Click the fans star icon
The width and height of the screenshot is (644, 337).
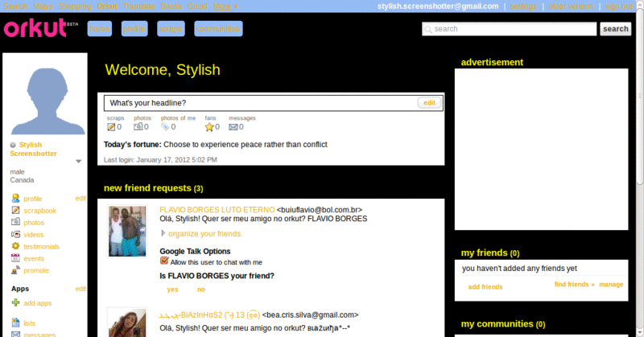[x=209, y=127]
